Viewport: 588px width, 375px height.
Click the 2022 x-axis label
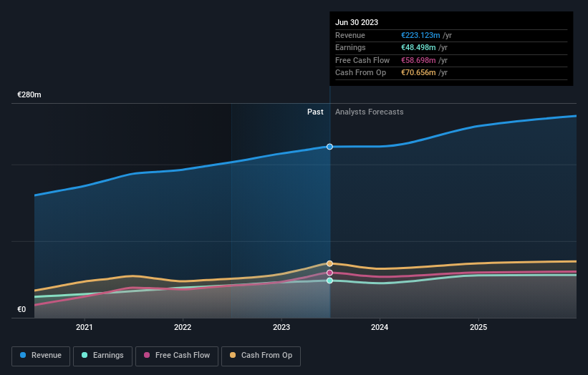[x=183, y=327]
